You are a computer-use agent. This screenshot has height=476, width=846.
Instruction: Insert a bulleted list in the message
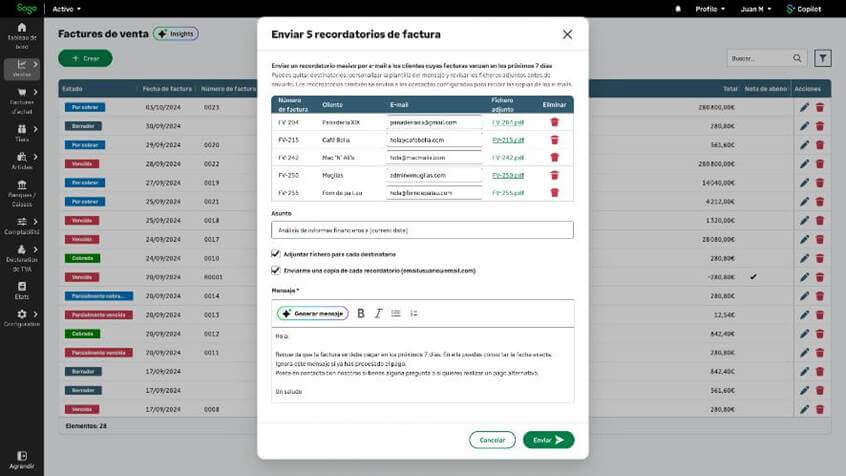point(396,313)
